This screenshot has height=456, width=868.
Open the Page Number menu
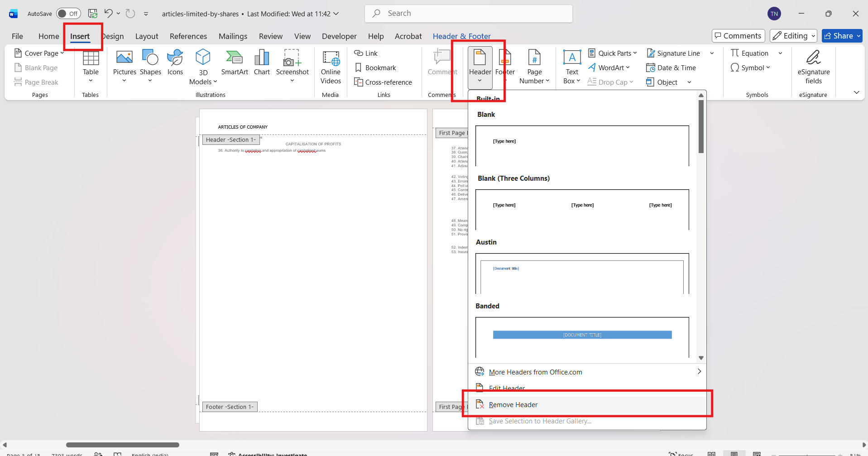(534, 67)
